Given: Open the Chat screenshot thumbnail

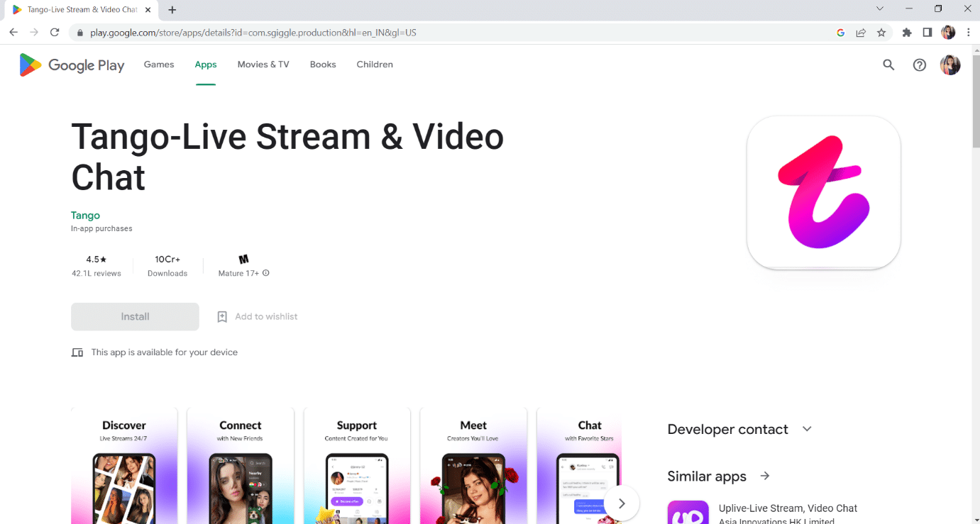Looking at the screenshot, I should [579, 466].
